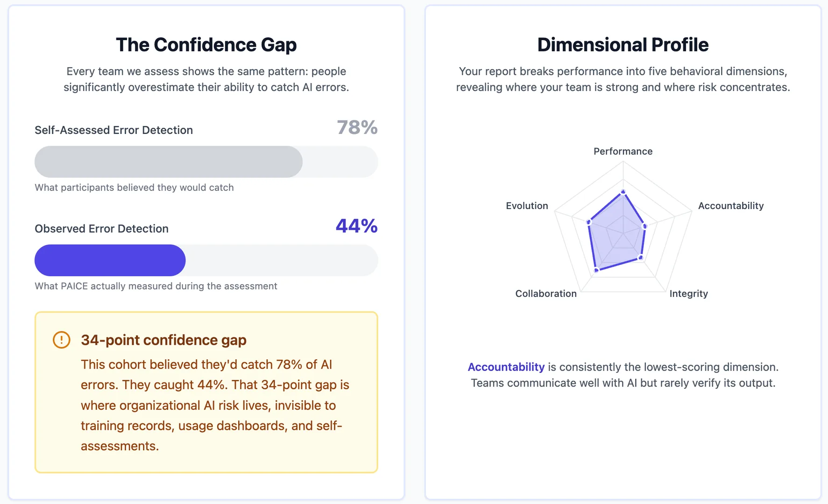This screenshot has width=828, height=504.
Task: Click the Accountability link in the summary text
Action: click(x=506, y=367)
